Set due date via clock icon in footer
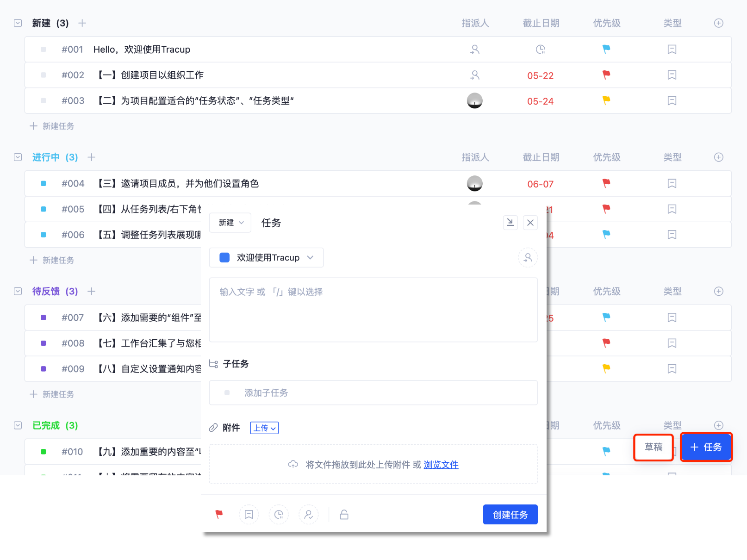The height and width of the screenshot is (560, 747). click(279, 514)
